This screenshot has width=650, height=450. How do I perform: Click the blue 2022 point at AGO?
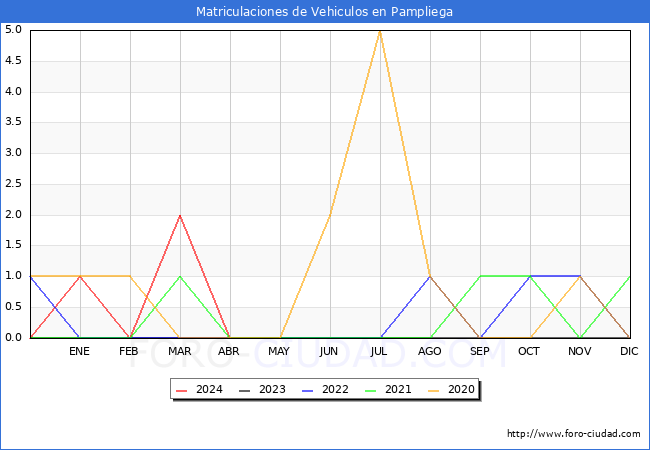pyautogui.click(x=430, y=276)
